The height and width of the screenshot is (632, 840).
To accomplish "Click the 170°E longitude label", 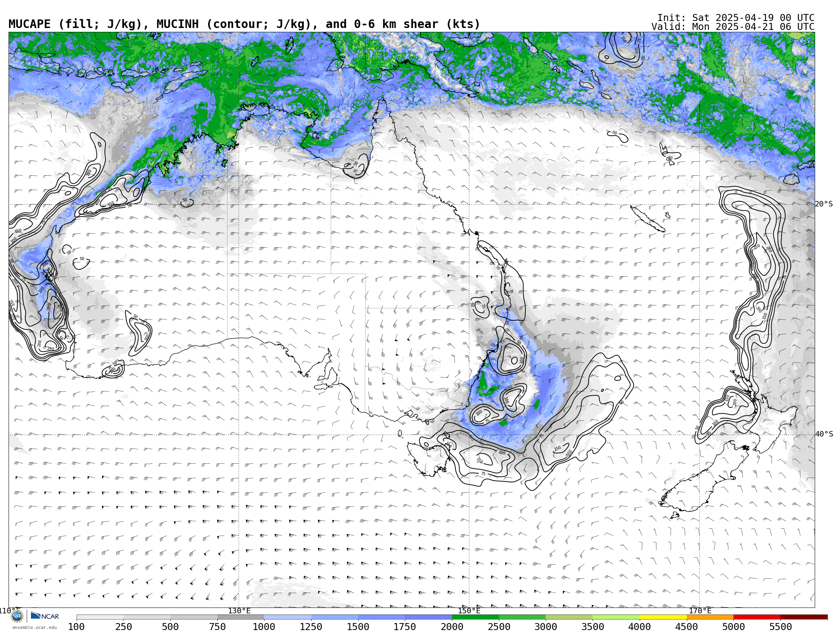I will tap(700, 611).
